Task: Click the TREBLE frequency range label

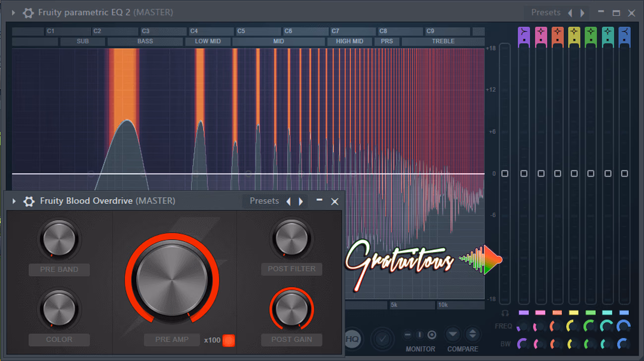Action: tap(443, 42)
